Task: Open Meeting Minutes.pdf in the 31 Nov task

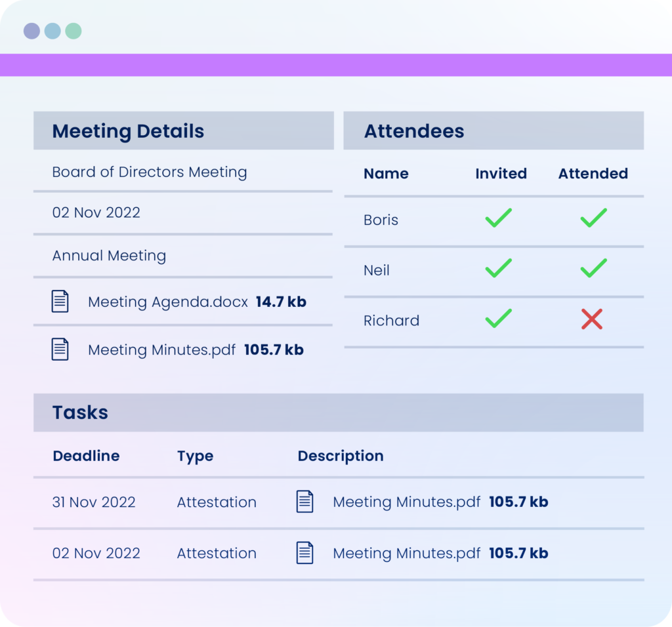Action: pyautogui.click(x=406, y=502)
